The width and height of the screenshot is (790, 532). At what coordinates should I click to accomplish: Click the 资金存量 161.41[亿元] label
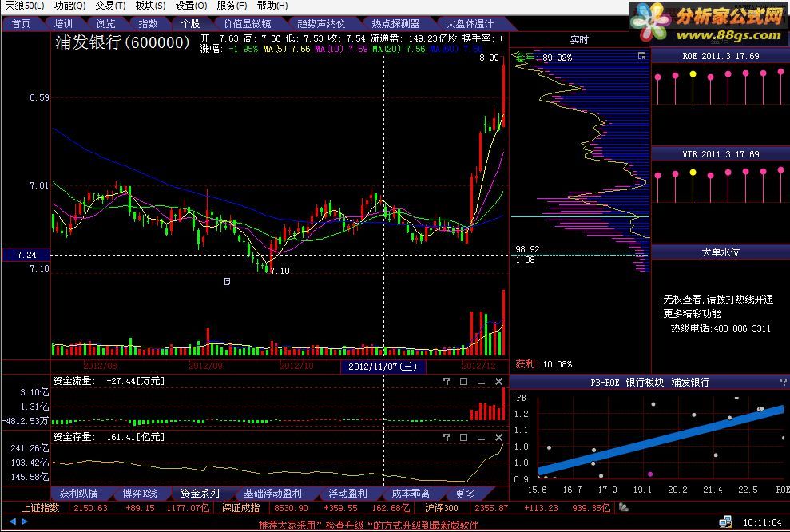(109, 437)
